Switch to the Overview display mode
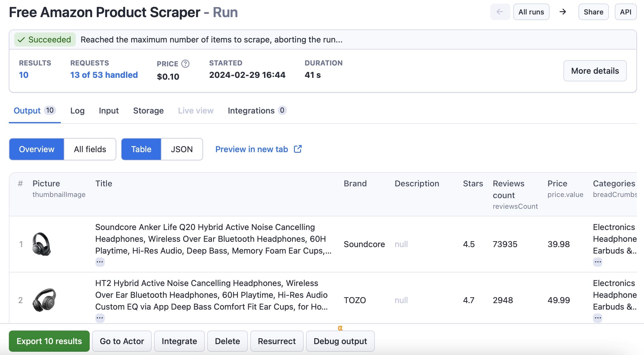Viewport: 644px width, 355px height. click(36, 149)
